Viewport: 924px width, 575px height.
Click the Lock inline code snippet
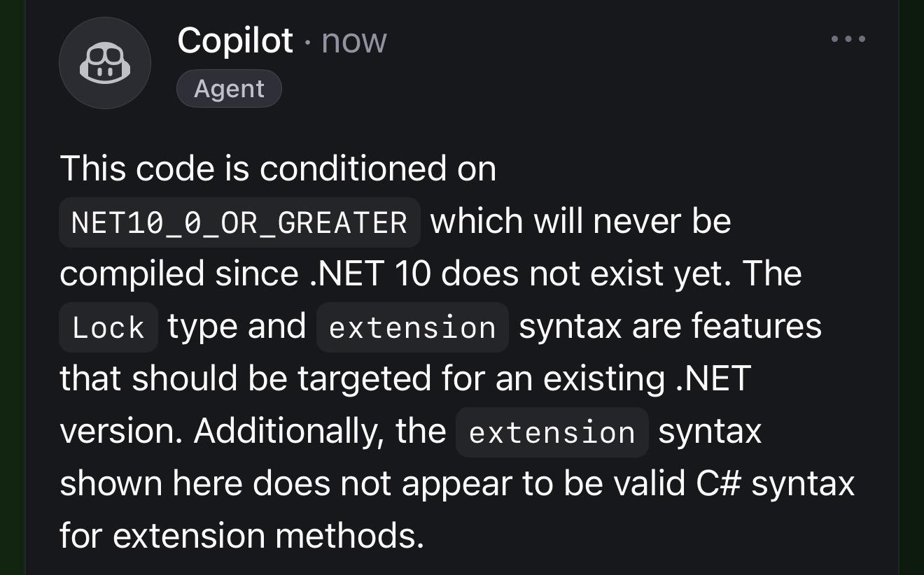tap(108, 327)
